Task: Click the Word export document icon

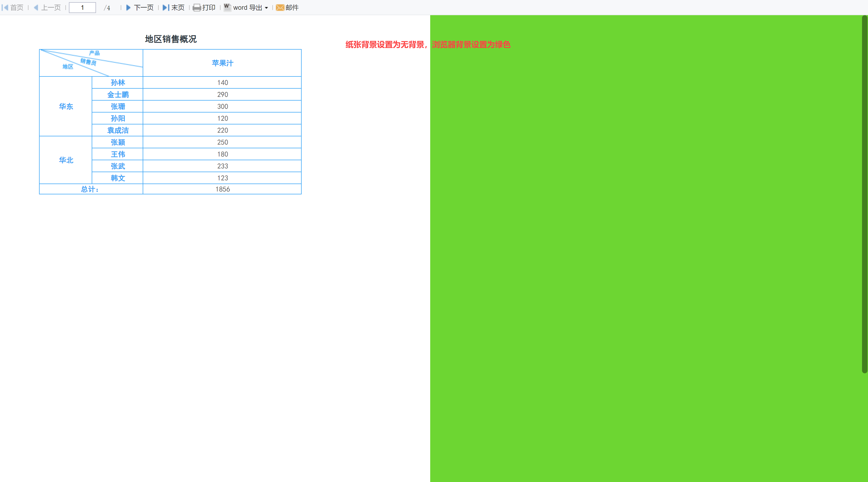Action: (x=228, y=7)
